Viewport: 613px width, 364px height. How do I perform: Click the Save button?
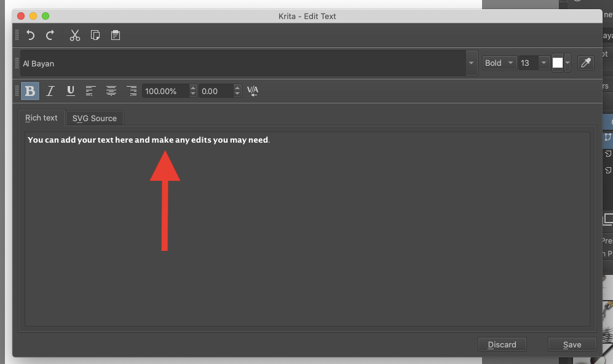tap(572, 344)
